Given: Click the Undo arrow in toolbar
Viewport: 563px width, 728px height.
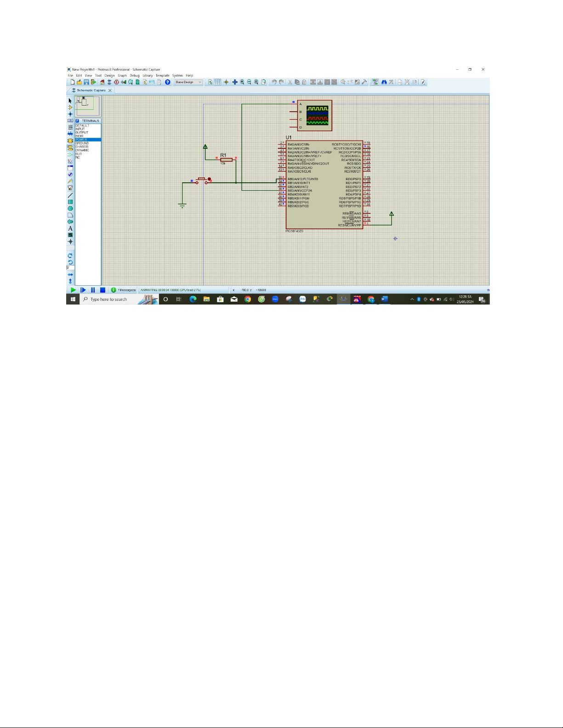Looking at the screenshot, I should (274, 82).
